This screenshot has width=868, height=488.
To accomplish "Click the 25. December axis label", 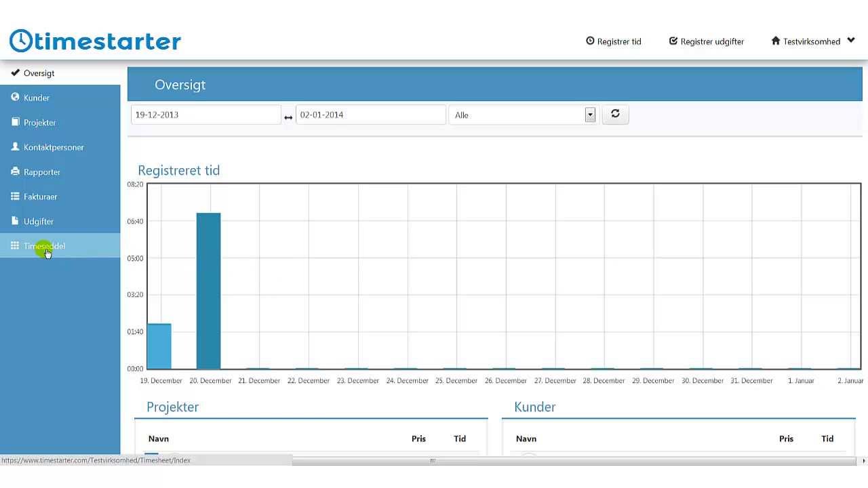I will pos(456,381).
